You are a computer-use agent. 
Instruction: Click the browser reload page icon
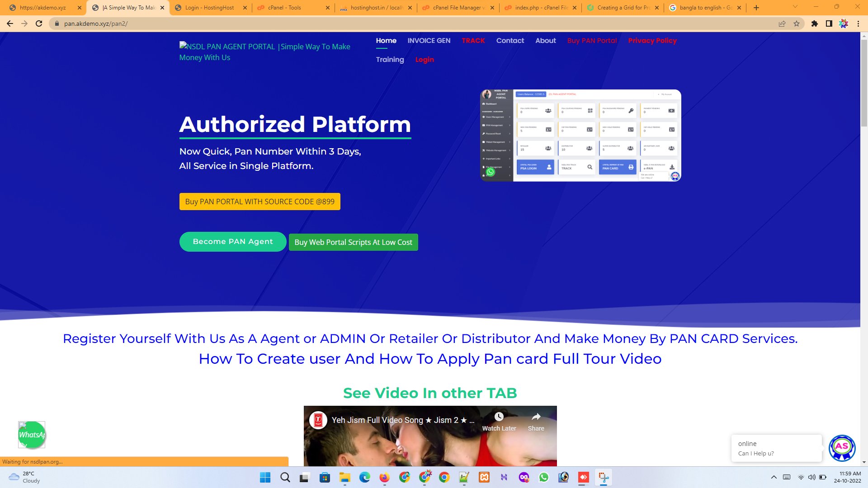coord(39,23)
